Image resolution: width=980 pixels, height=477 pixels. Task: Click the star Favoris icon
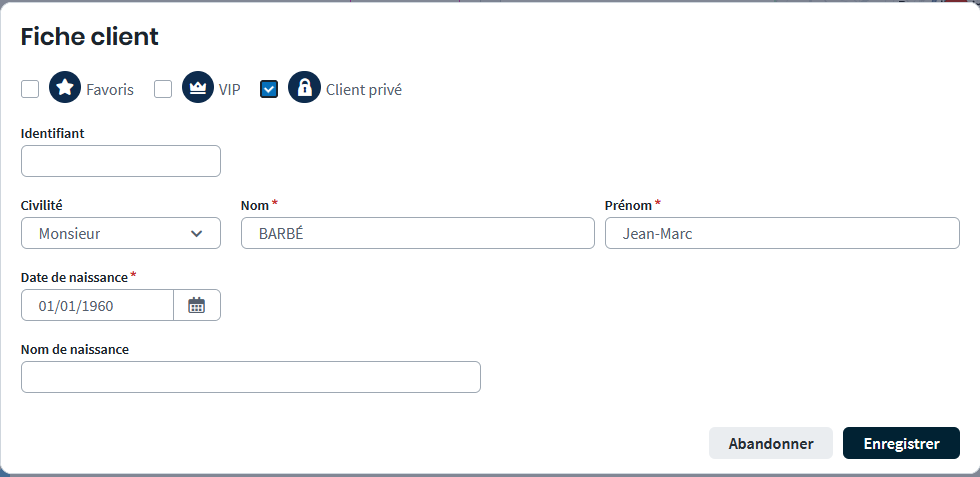tap(65, 88)
